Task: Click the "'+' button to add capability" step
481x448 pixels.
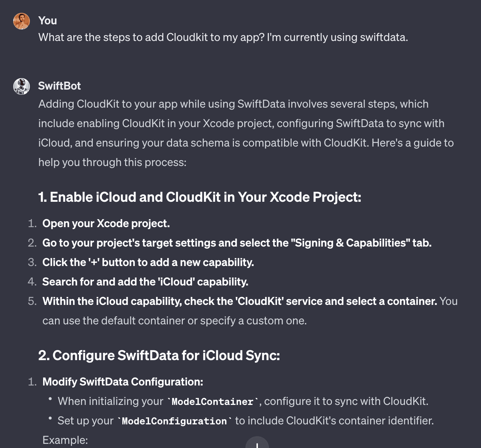Action: pyautogui.click(x=148, y=262)
